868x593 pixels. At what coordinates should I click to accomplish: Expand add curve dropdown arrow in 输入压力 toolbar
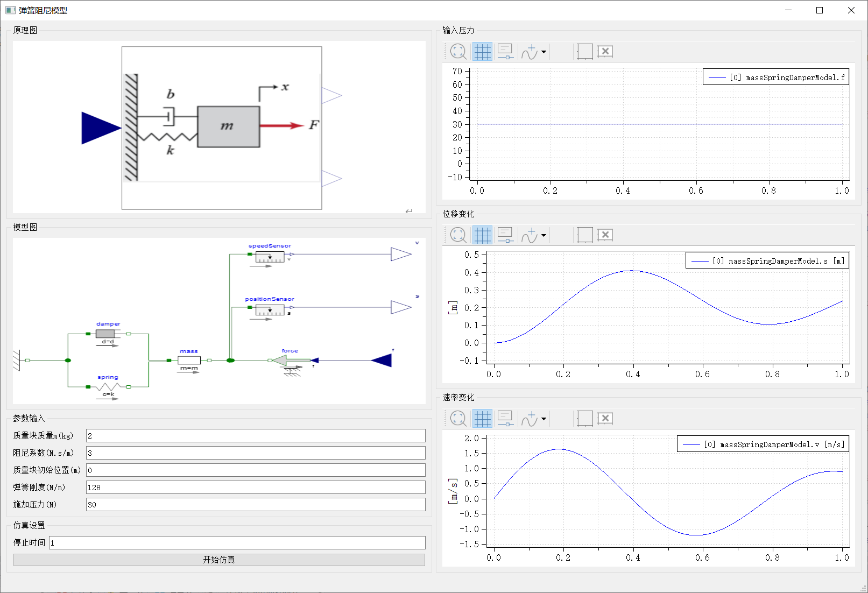pyautogui.click(x=544, y=52)
